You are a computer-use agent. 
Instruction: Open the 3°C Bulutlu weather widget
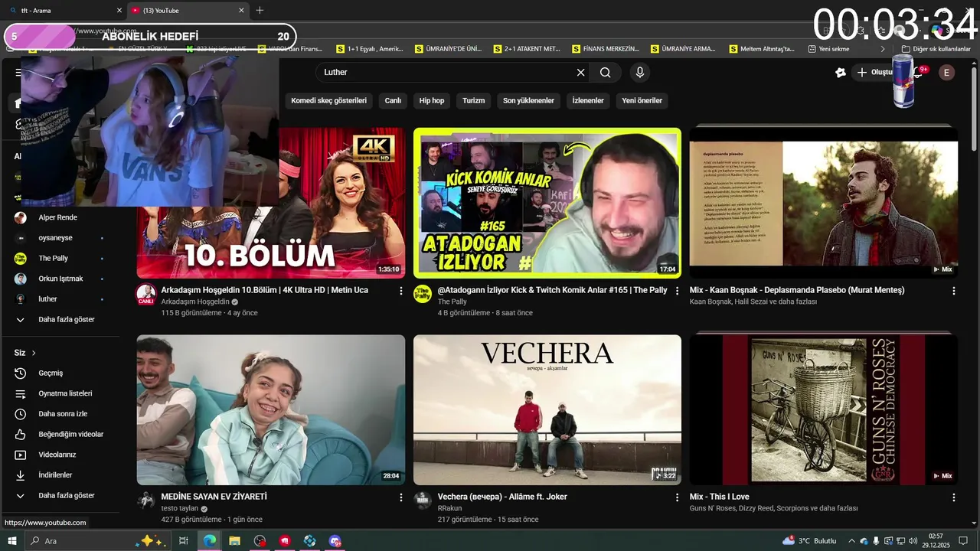coord(809,541)
